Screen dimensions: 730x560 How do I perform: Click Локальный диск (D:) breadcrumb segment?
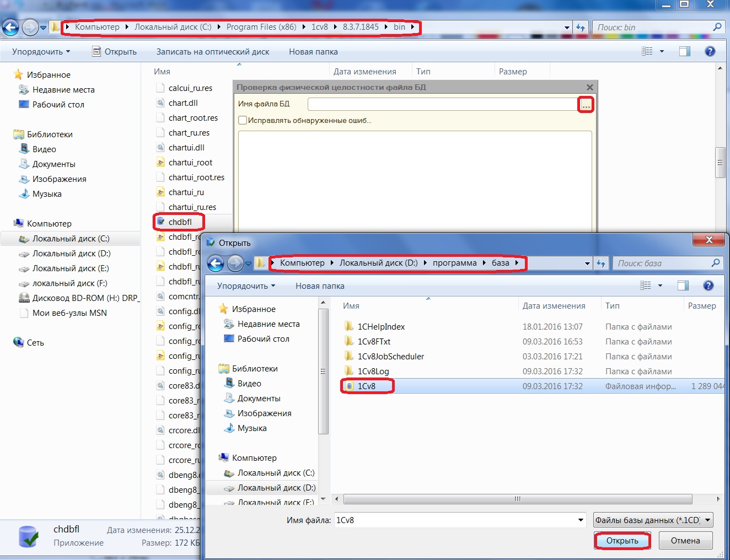click(378, 263)
